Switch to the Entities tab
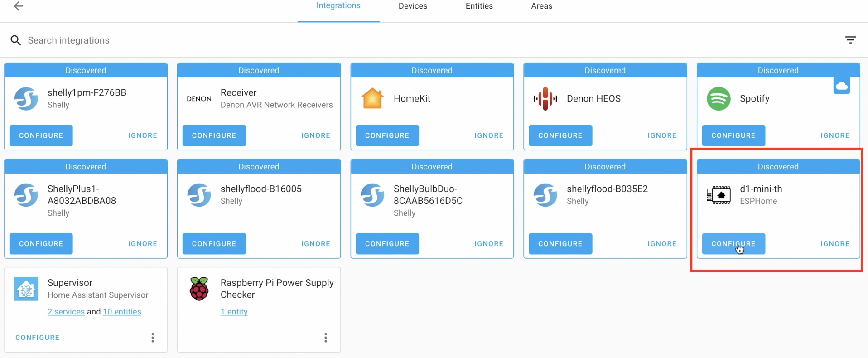Screen dimensions: 868x358 [x=479, y=6]
